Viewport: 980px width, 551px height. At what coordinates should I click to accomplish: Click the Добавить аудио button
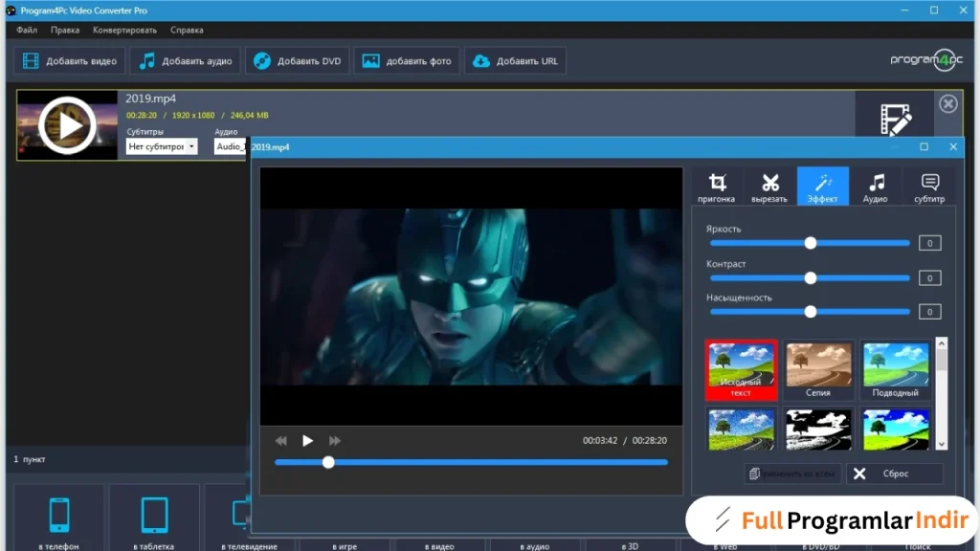(185, 60)
